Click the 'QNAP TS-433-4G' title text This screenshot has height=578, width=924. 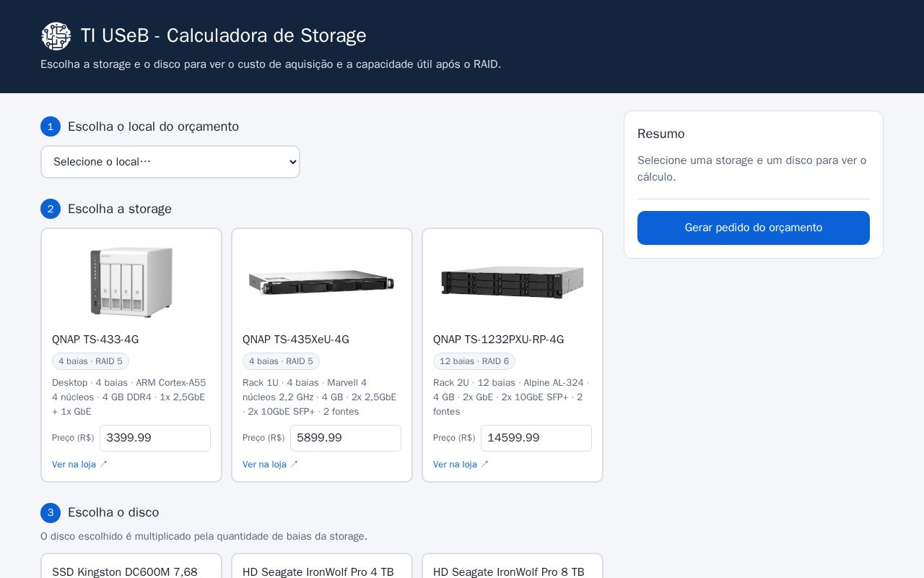click(95, 340)
